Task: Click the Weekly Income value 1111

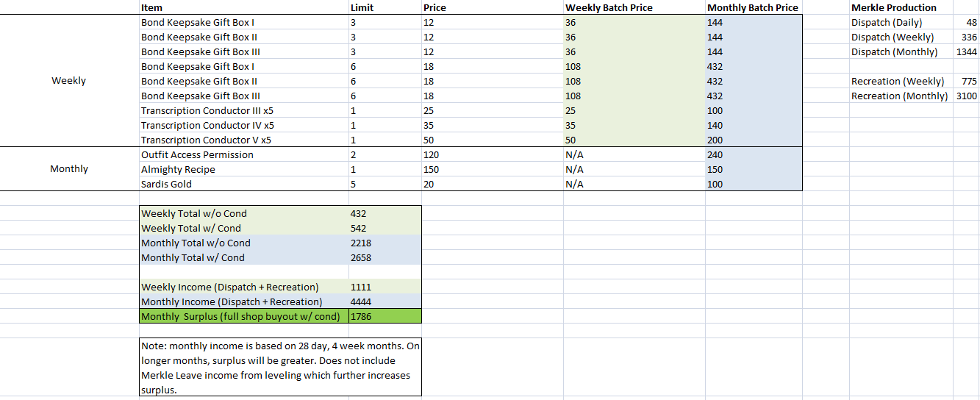Action: point(385,287)
